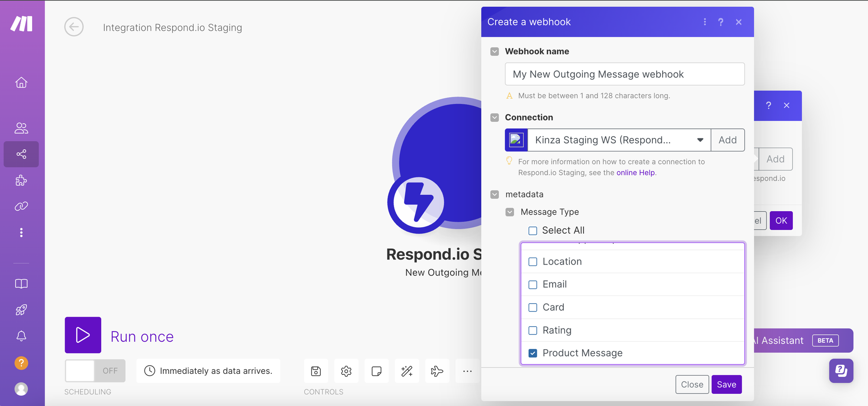Viewport: 868px width, 406px height.
Task: Toggle scheduling switch from OFF
Action: coord(95,371)
